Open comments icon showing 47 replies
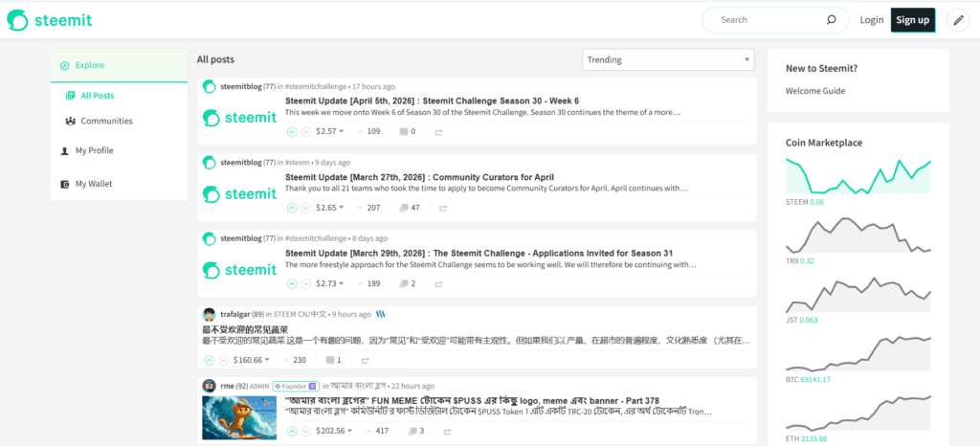 point(404,208)
